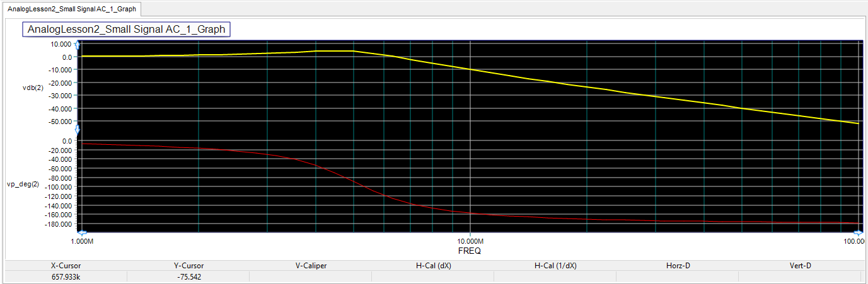Click the H-Cal (1/dX) header
This screenshot has width=868, height=284.
(555, 266)
